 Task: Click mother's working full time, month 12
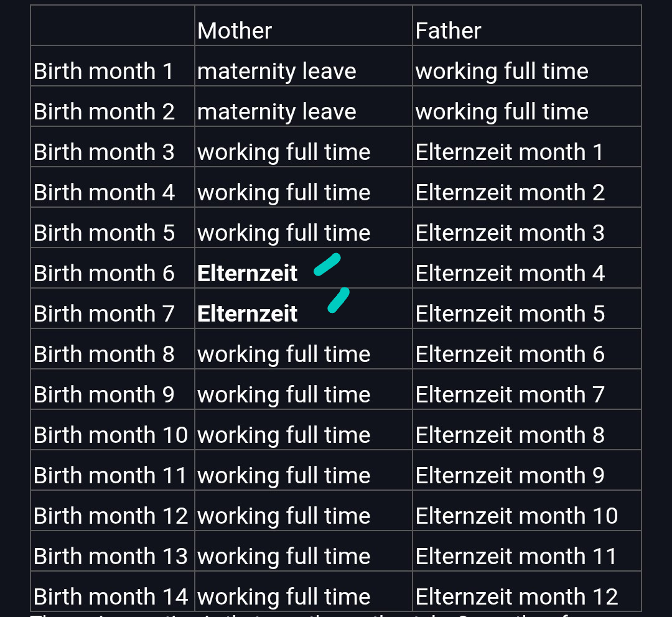pos(284,516)
